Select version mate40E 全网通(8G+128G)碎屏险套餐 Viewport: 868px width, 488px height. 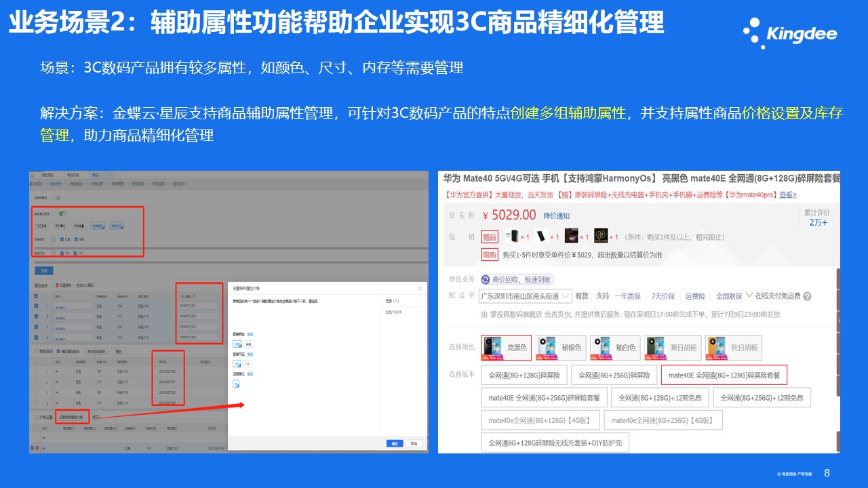tap(724, 375)
